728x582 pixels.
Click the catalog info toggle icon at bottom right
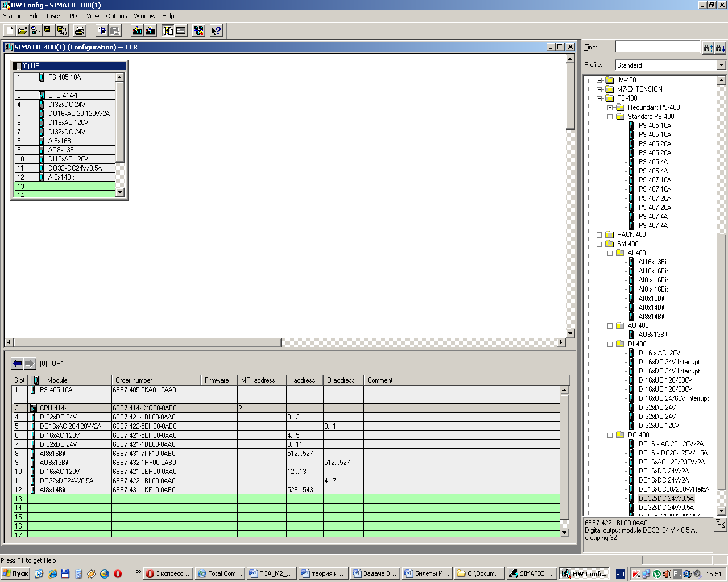tap(721, 523)
